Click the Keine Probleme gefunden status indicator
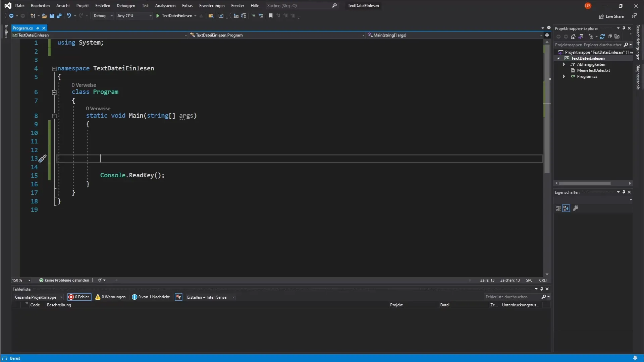 [x=64, y=280]
